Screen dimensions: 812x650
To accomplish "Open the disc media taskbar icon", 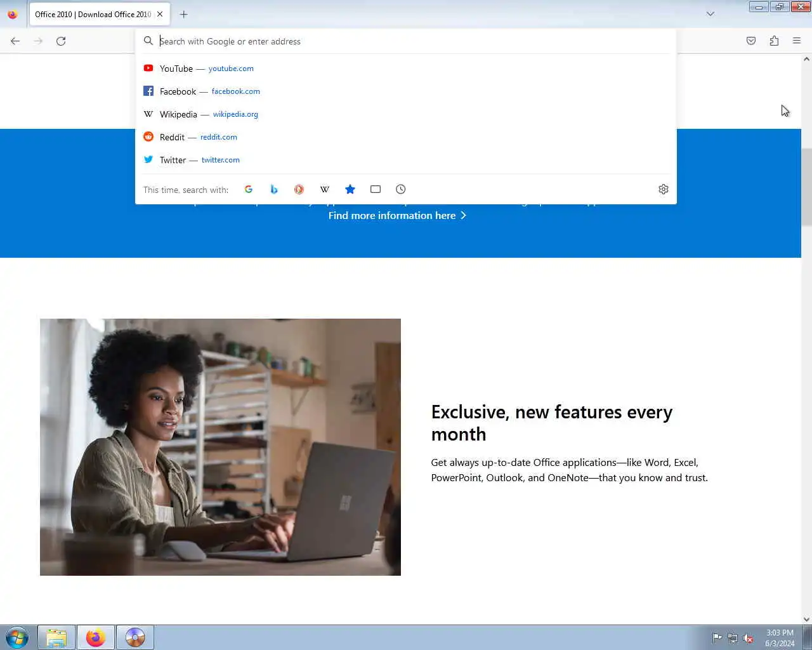I will click(135, 637).
